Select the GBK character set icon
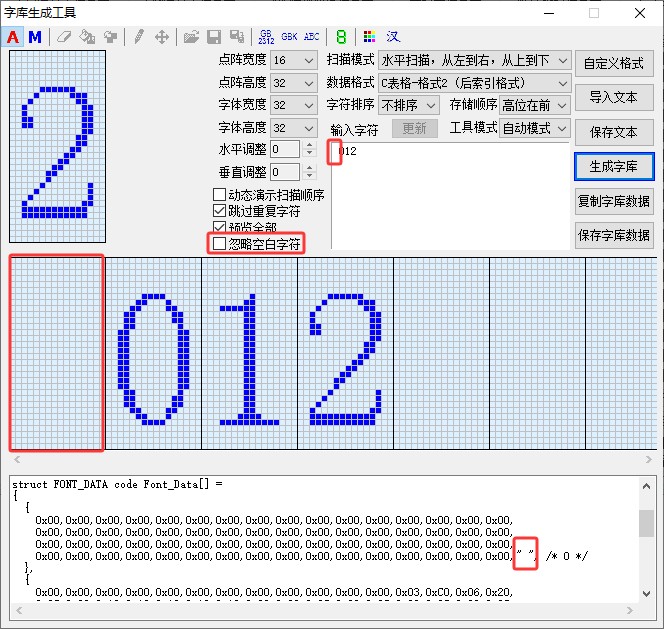This screenshot has height=629, width=664. 289,37
